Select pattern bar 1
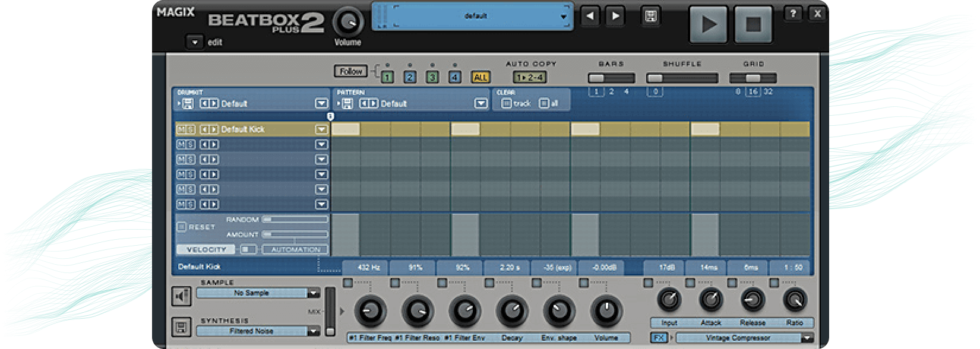980x349 pixels. (x=387, y=77)
